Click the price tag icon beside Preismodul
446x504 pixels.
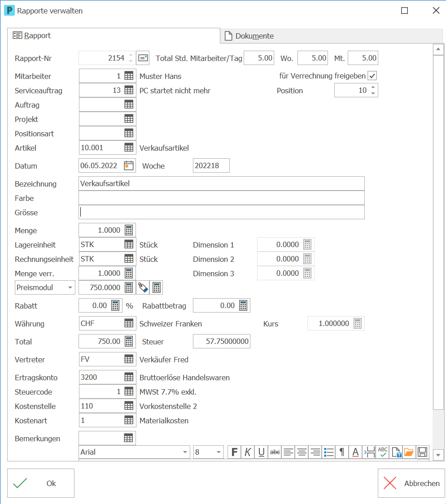[143, 287]
